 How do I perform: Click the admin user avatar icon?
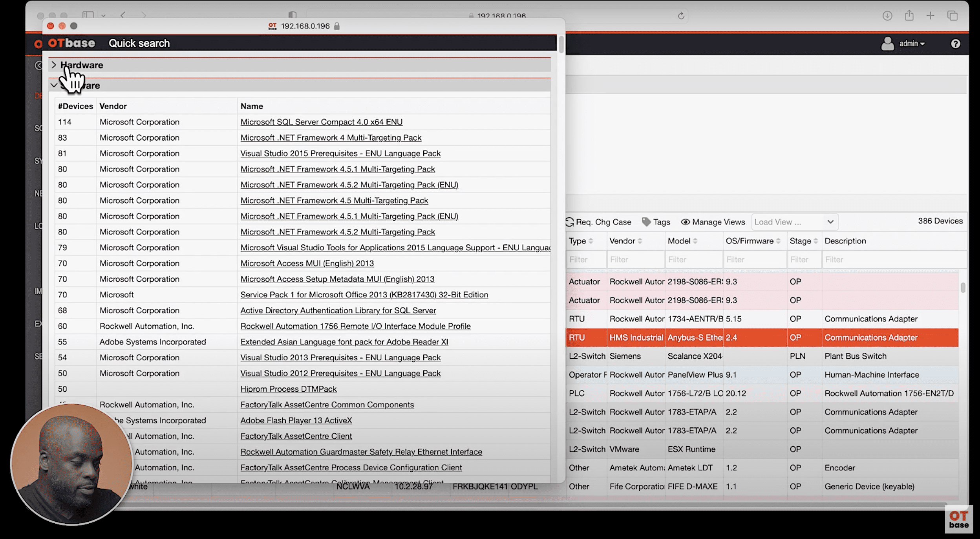click(x=887, y=44)
